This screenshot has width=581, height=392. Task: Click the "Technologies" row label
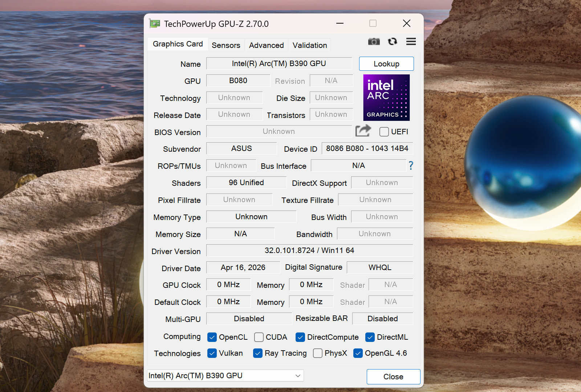pyautogui.click(x=177, y=354)
